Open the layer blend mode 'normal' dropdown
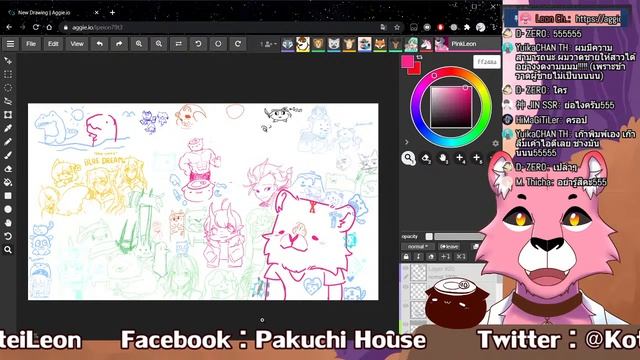Screen dimensions: 640x360 point(417,247)
